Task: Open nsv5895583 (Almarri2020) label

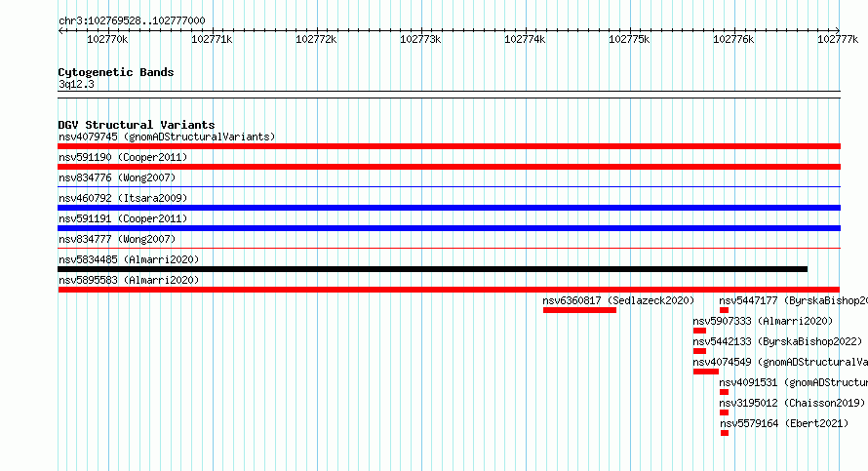Action: coord(129,280)
